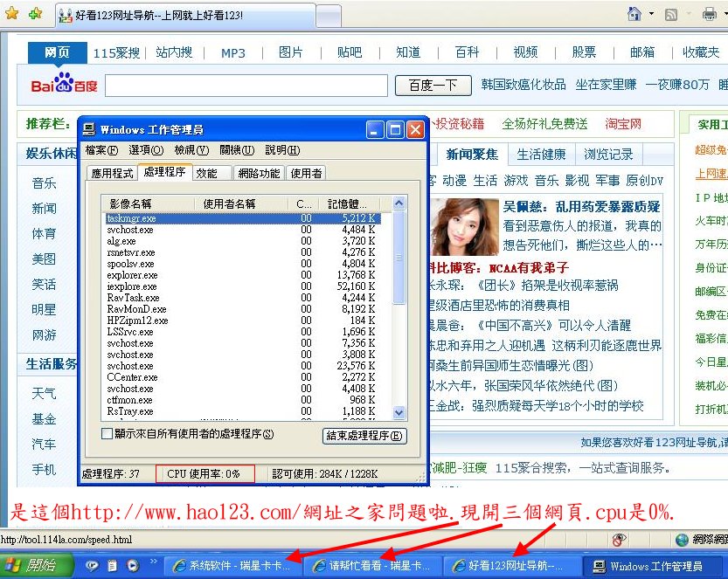
Task: Sort by 記憶體 column header
Action: coord(350,203)
